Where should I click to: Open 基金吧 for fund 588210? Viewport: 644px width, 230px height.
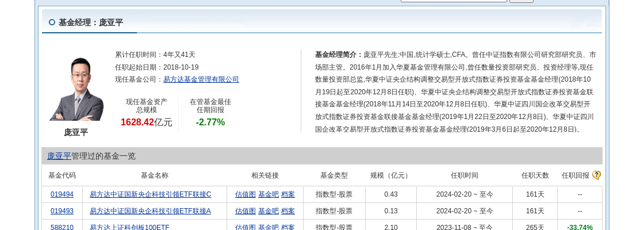point(268,227)
